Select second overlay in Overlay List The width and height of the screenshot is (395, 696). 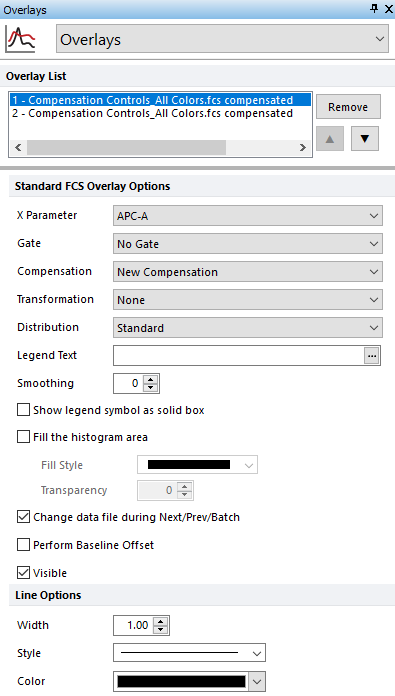153,113
